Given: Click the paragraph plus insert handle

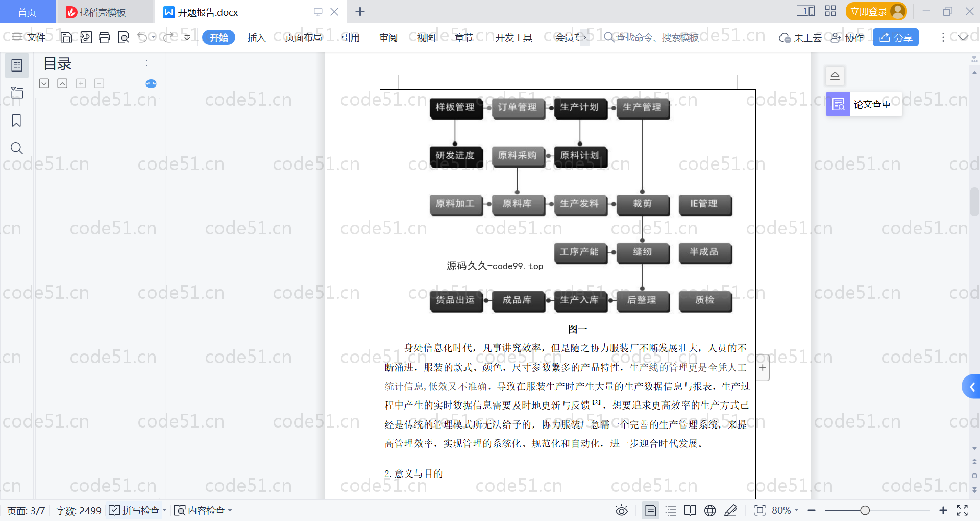Looking at the screenshot, I should [763, 368].
